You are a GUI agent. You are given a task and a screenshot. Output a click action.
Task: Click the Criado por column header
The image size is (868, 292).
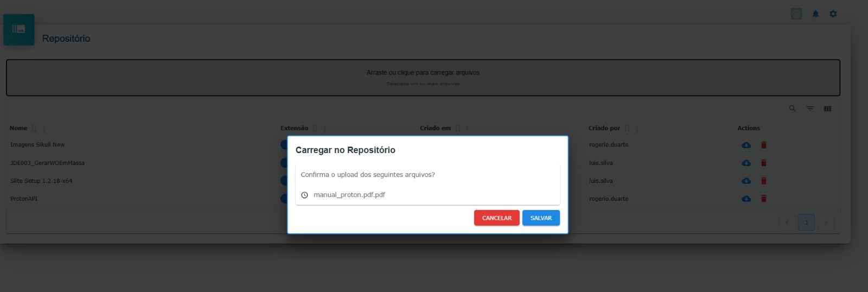point(604,129)
